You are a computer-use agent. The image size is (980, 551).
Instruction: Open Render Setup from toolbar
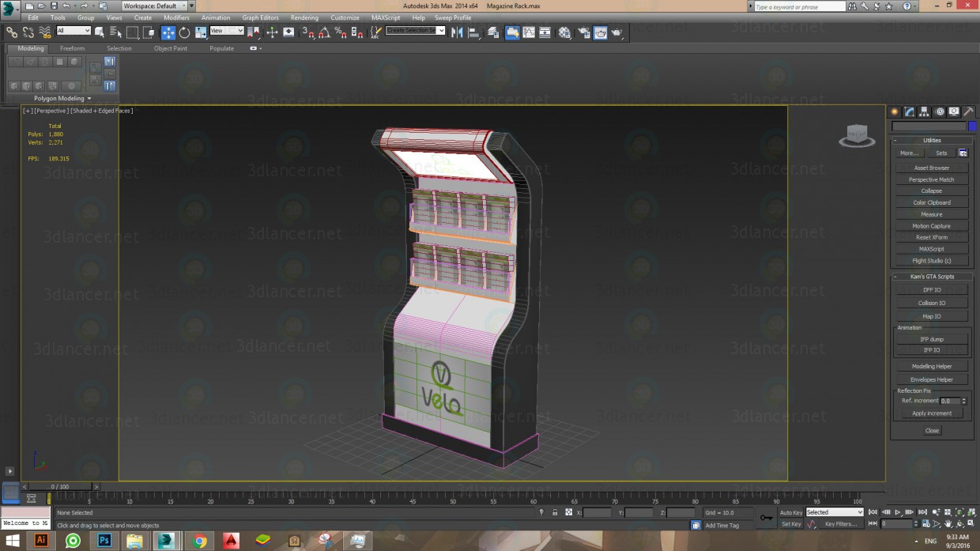(584, 32)
